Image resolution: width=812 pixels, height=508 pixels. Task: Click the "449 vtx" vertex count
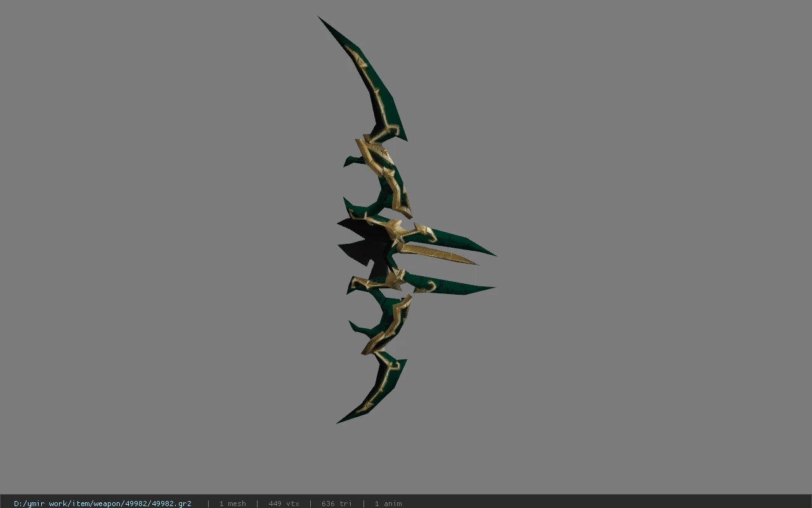pyautogui.click(x=284, y=504)
